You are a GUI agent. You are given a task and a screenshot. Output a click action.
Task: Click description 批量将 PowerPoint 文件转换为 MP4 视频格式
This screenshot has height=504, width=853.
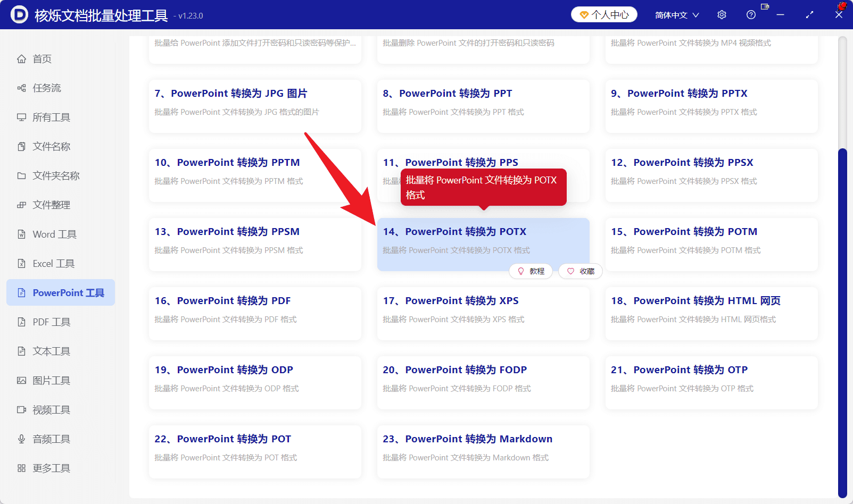691,43
